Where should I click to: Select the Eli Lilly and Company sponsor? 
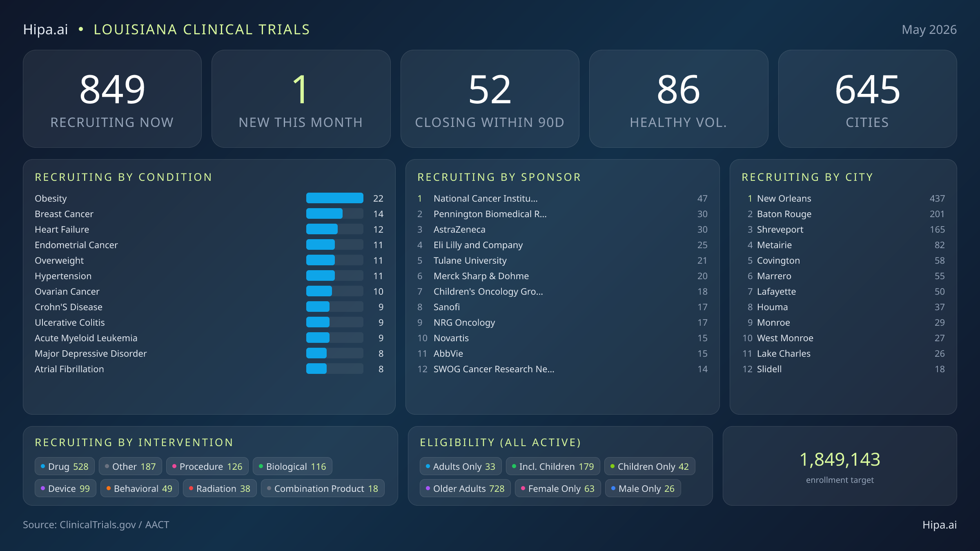[562, 245]
